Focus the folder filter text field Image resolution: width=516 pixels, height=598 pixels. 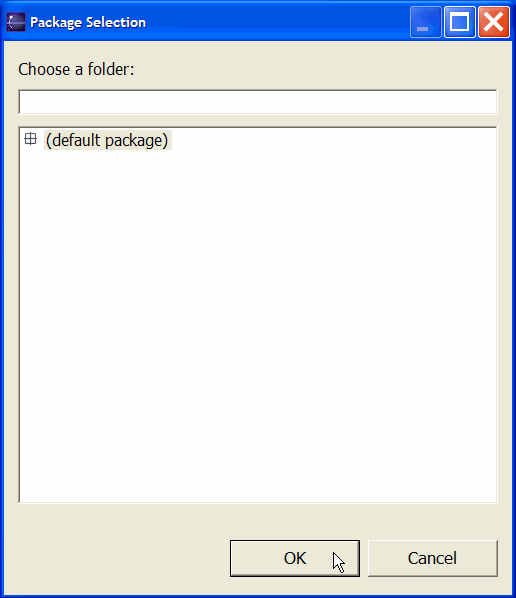[x=258, y=102]
